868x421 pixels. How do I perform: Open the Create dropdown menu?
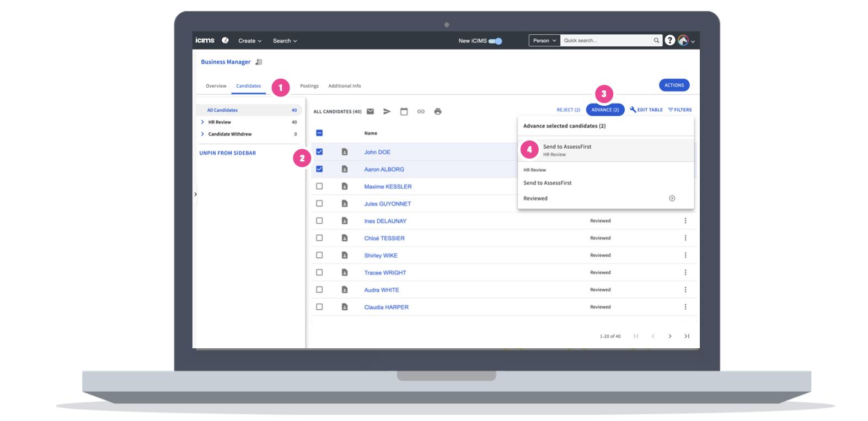coord(250,41)
